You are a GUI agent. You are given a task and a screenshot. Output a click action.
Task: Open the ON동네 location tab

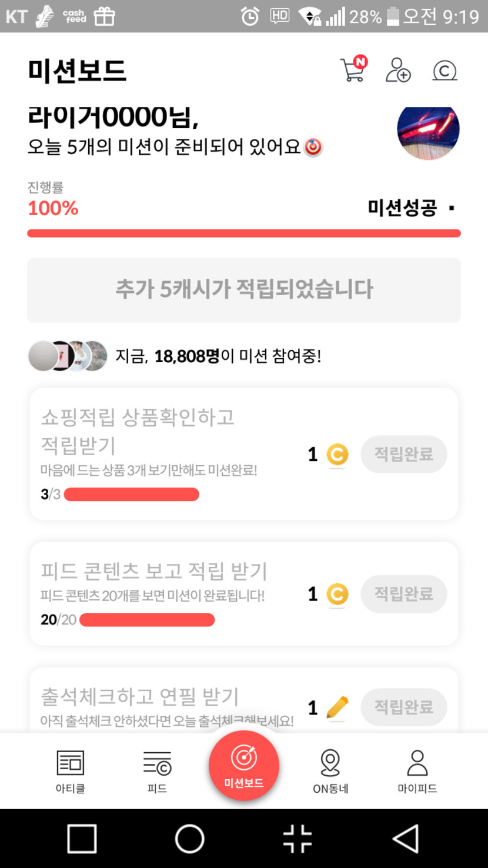330,772
